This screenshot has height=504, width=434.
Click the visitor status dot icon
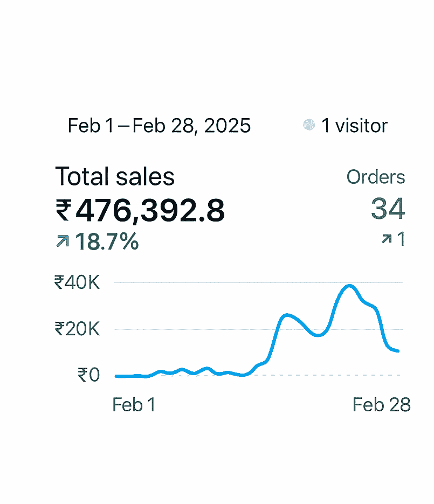coord(309,126)
